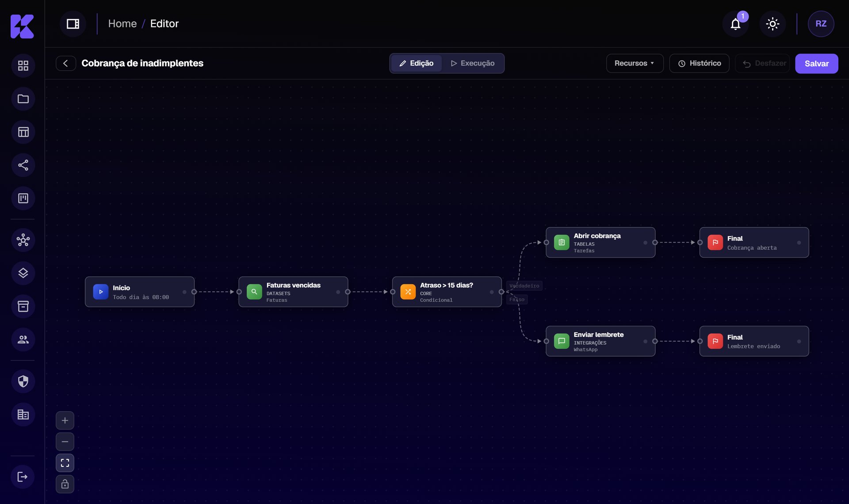Open the dashboard grid icon in sidebar
The image size is (849, 504).
coord(23,66)
